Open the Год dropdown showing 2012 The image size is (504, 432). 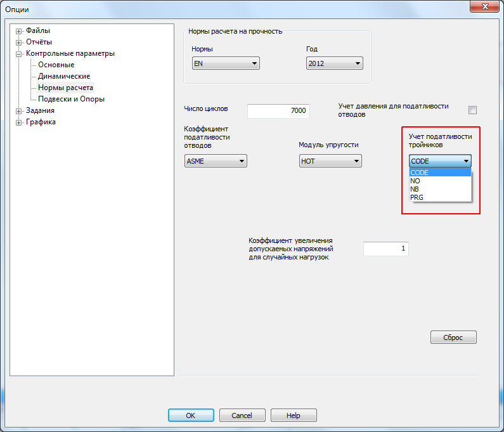tap(334, 63)
